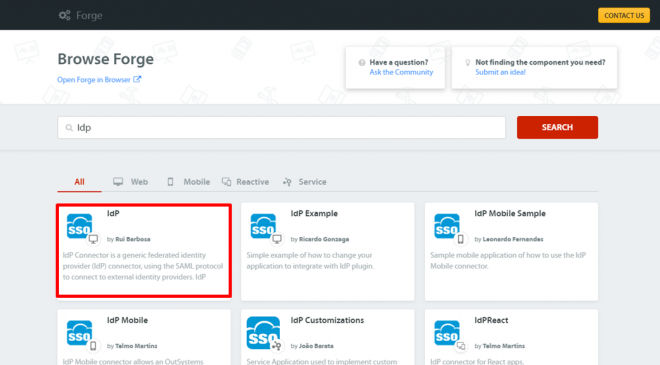The image size is (660, 365).
Task: Open the Reactive tab
Action: coord(245,182)
